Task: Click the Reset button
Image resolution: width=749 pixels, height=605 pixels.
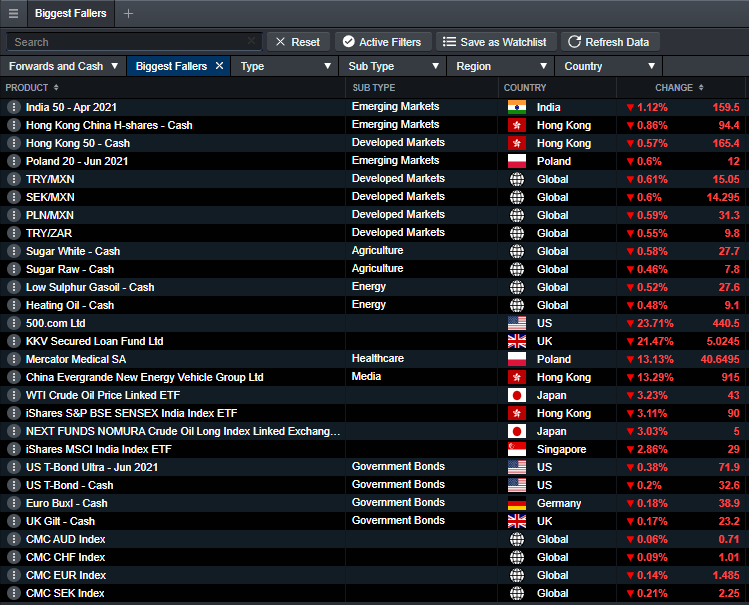Action: point(299,42)
